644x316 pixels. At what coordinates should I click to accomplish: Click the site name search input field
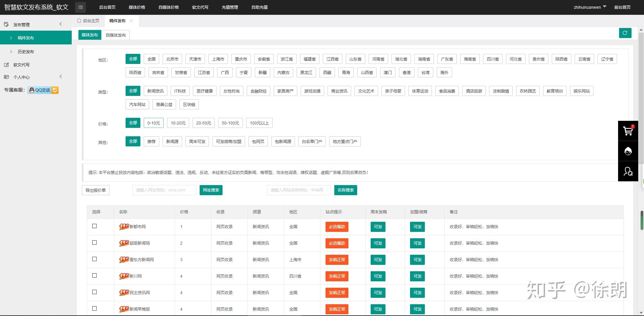[x=299, y=190]
